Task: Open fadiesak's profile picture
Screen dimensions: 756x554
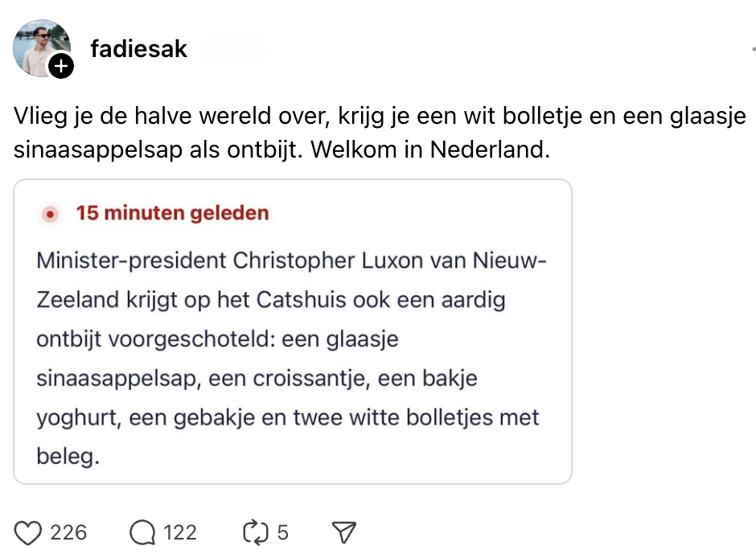Action: [x=39, y=47]
